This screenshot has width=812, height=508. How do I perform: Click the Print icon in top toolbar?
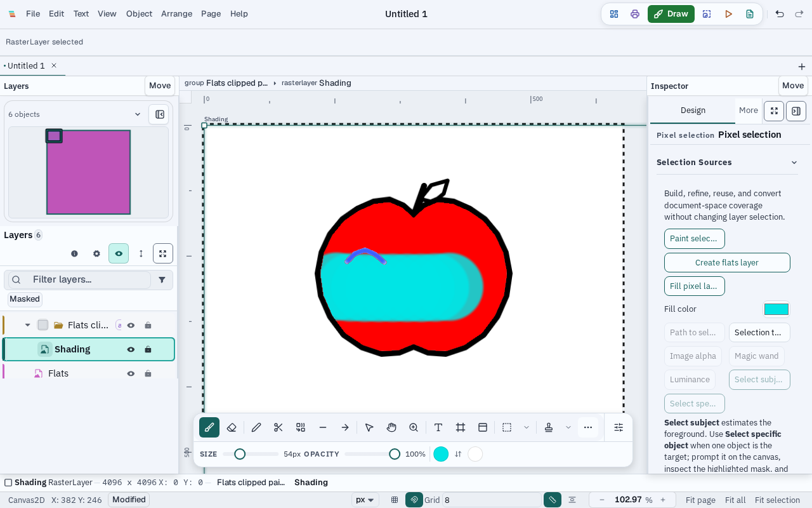pos(635,14)
